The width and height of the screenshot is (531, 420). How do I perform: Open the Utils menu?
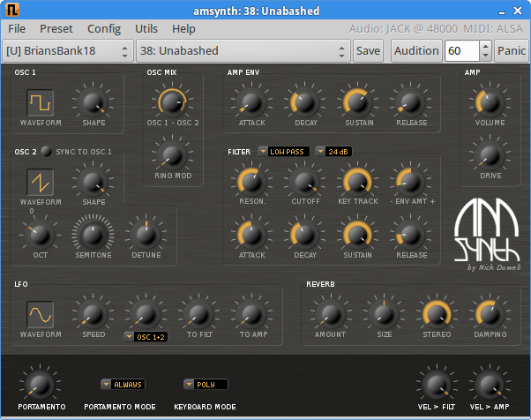[x=146, y=29]
